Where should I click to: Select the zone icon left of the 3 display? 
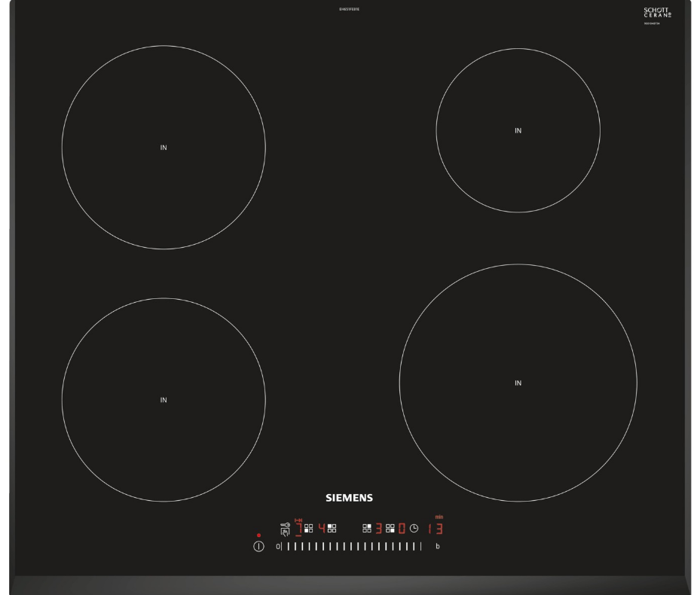367,528
